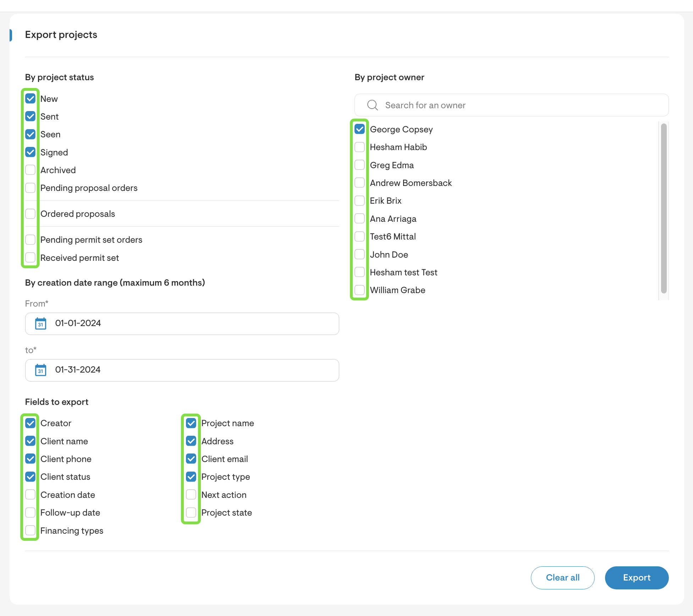
Task: Disable the Creator export field
Action: 30,423
